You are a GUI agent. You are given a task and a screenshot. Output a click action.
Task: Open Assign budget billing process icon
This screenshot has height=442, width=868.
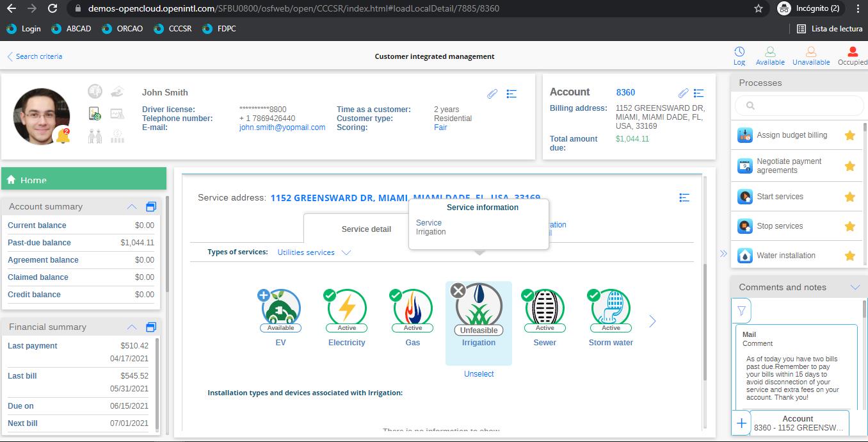coord(745,135)
